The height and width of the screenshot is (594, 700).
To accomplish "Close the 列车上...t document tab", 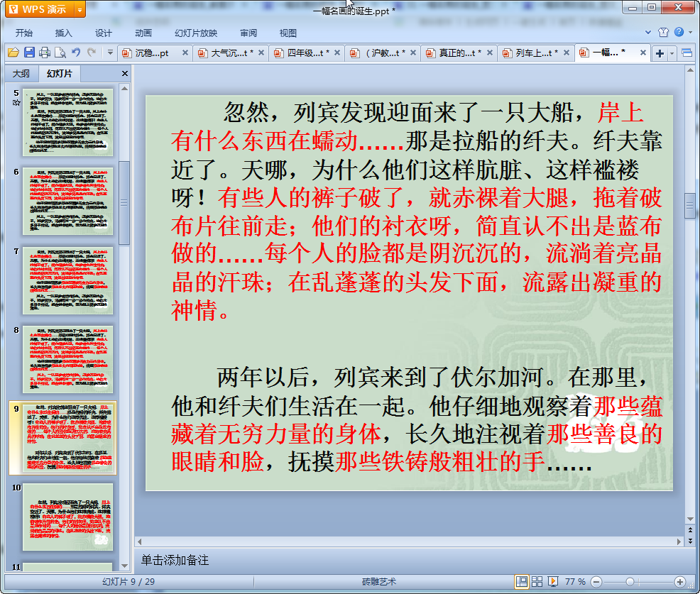I will coord(566,53).
